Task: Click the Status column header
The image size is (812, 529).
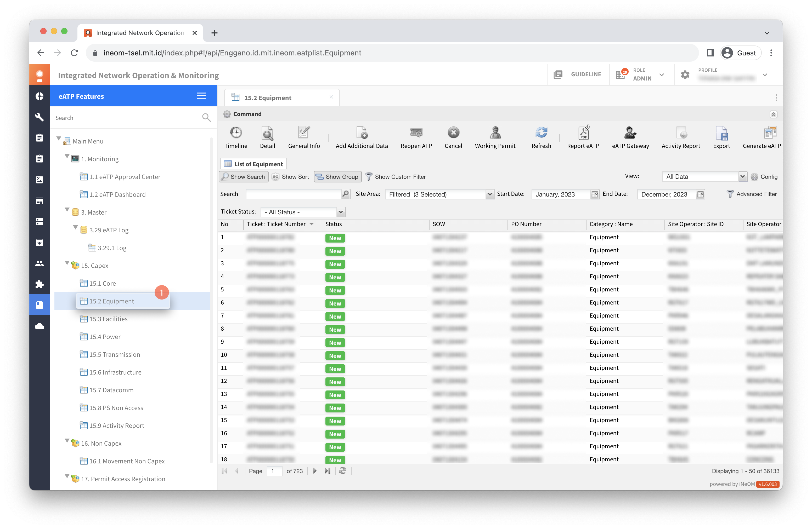Action: point(375,224)
